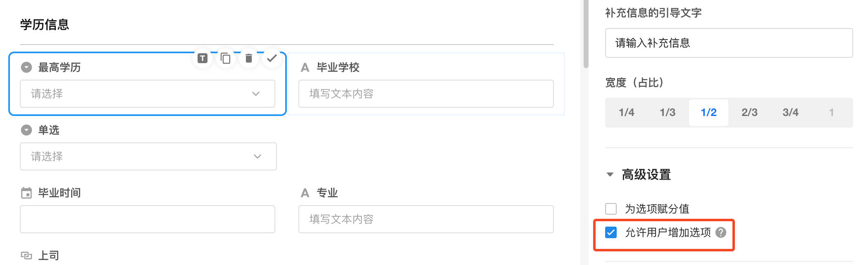Choose the 1/3 width option

click(667, 112)
